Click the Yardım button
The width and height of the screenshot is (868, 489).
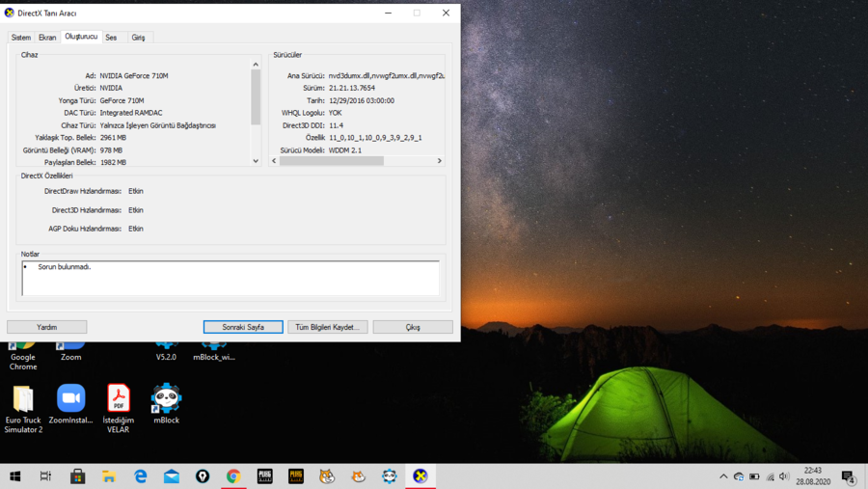[47, 327]
